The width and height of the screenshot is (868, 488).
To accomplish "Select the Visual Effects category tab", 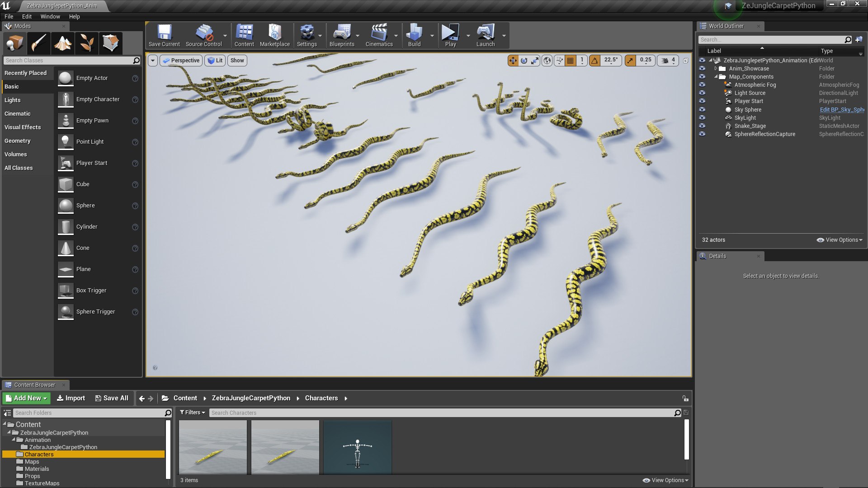I will [28, 127].
